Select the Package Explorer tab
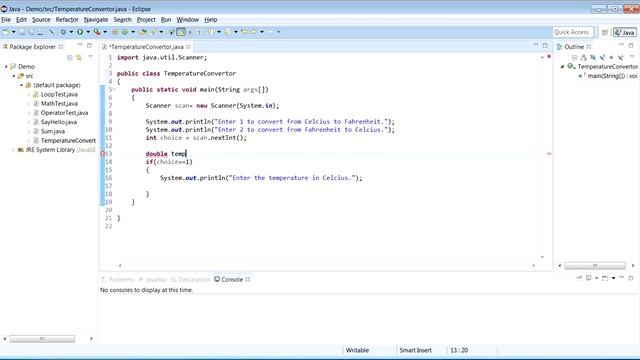The image size is (640, 360). pos(32,47)
